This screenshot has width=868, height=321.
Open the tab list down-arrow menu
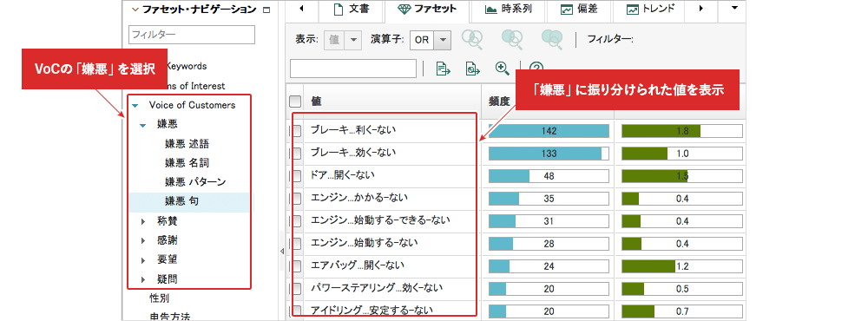coord(735,9)
